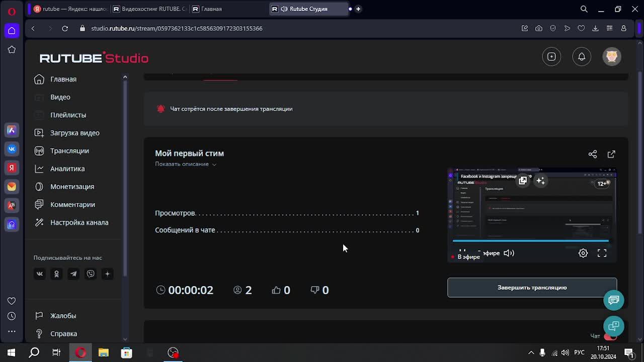Mute the stream player volume
This screenshot has height=362, width=644.
coord(509,253)
